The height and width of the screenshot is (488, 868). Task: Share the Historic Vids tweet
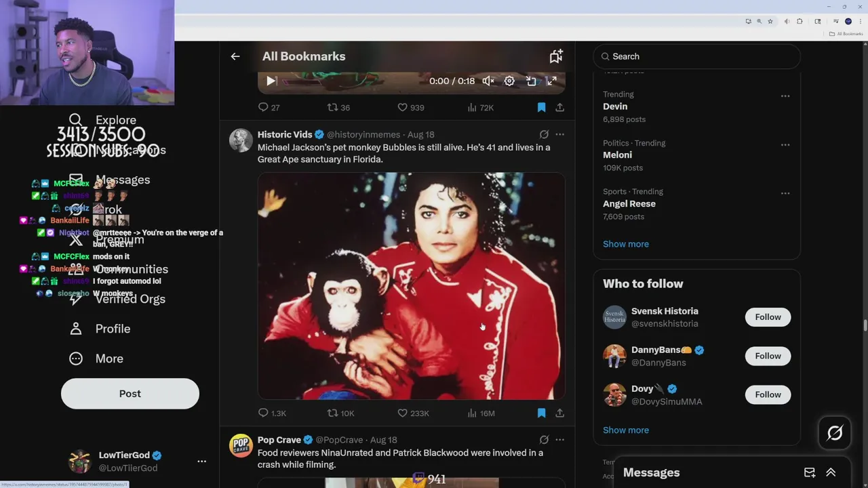559,413
